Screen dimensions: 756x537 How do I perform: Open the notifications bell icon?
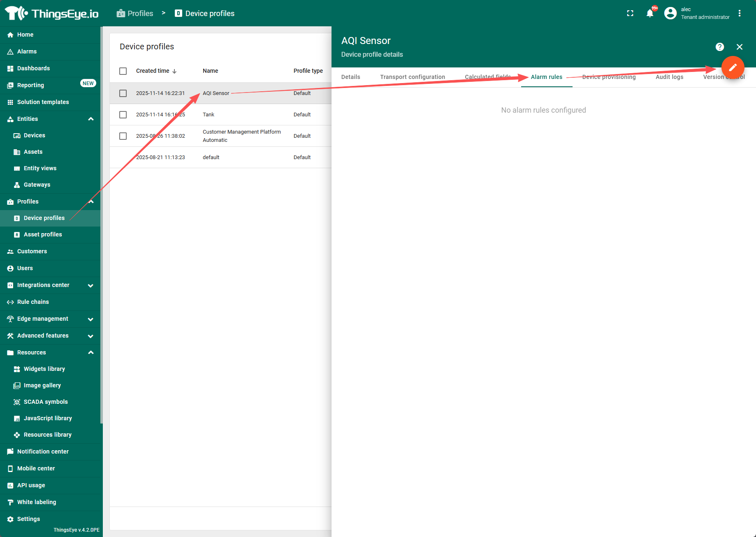[x=650, y=13]
